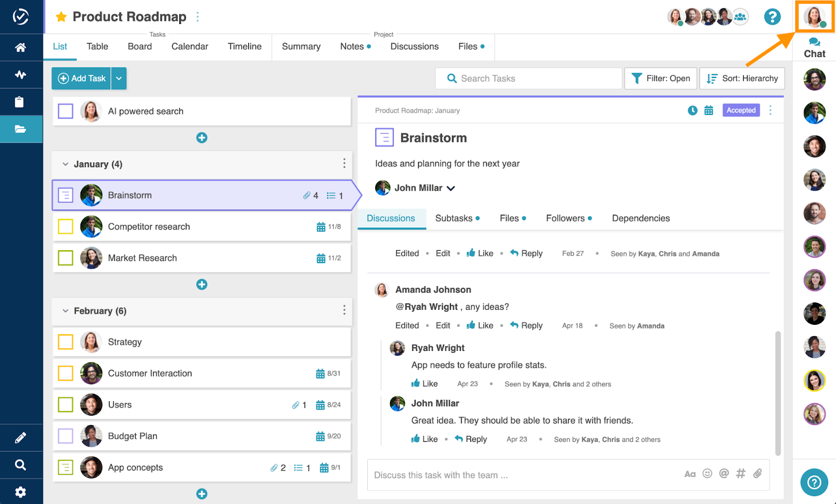Open the project Summary tab

tap(301, 46)
